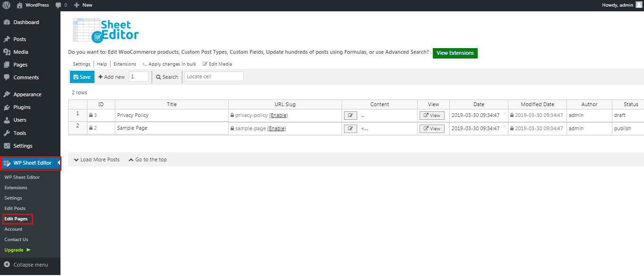Open Help in the sheet toolbar
The height and width of the screenshot is (276, 644).
click(102, 64)
